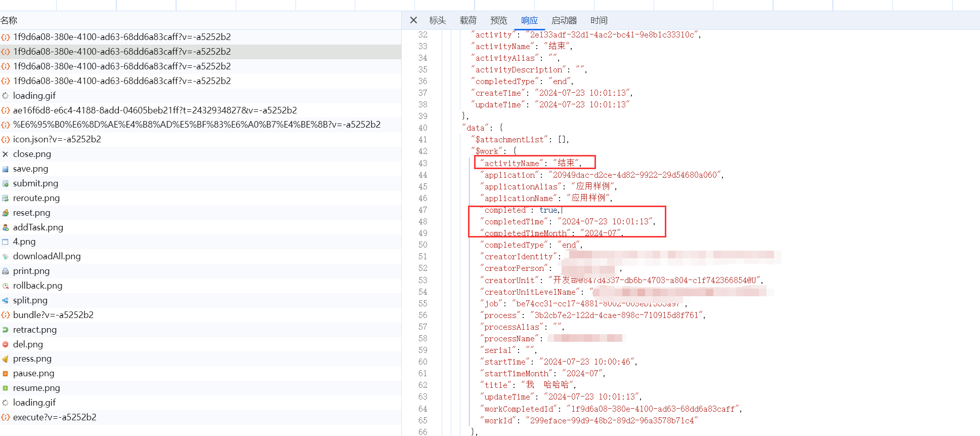
Task: Click the split.png arrow icon
Action: tap(5, 300)
